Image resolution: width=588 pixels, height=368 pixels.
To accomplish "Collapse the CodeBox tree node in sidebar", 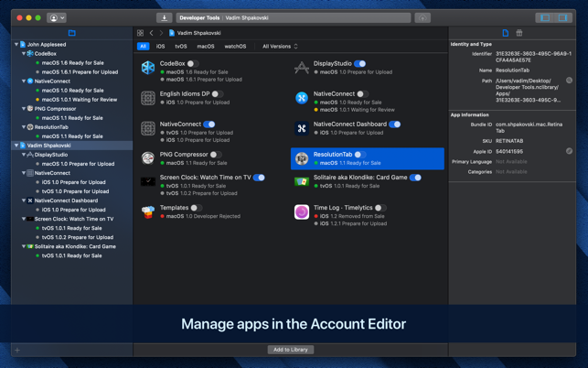I will pyautogui.click(x=24, y=54).
